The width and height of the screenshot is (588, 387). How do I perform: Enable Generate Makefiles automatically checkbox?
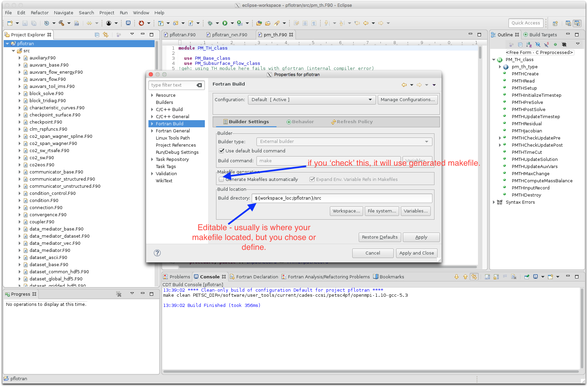click(x=221, y=179)
